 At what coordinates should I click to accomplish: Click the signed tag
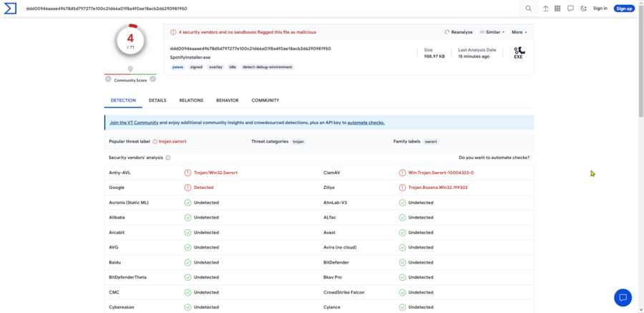click(196, 67)
